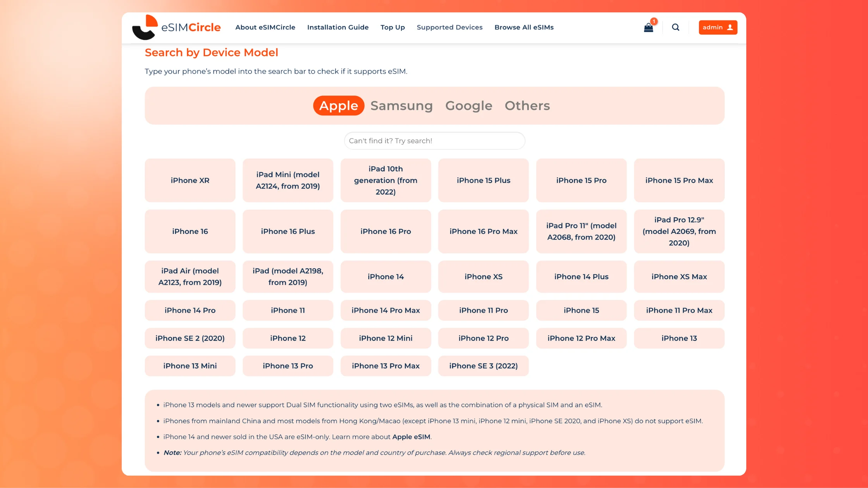Screen dimensions: 868x488
Task: Select the Apple brand tab
Action: tap(338, 106)
